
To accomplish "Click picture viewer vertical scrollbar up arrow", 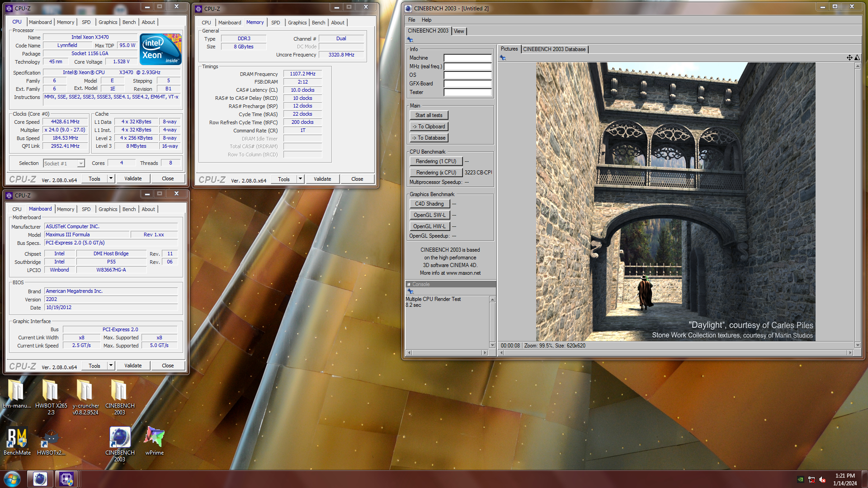I will [x=857, y=66].
